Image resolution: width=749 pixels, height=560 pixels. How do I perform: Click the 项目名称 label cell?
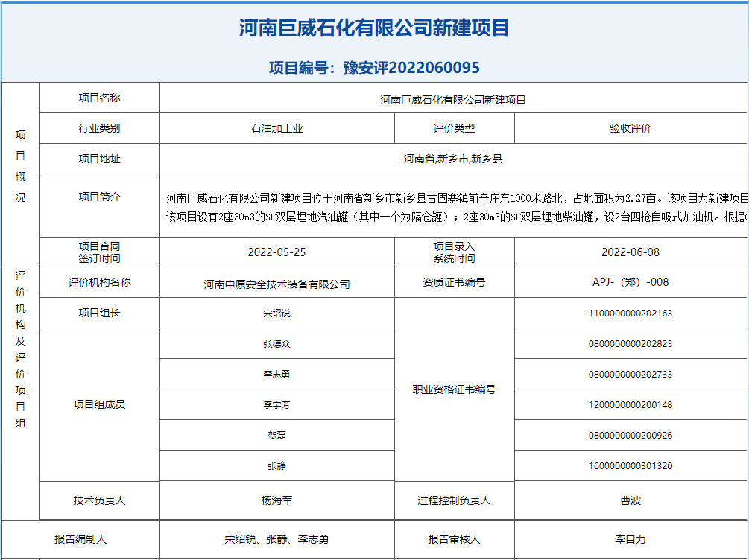click(99, 98)
